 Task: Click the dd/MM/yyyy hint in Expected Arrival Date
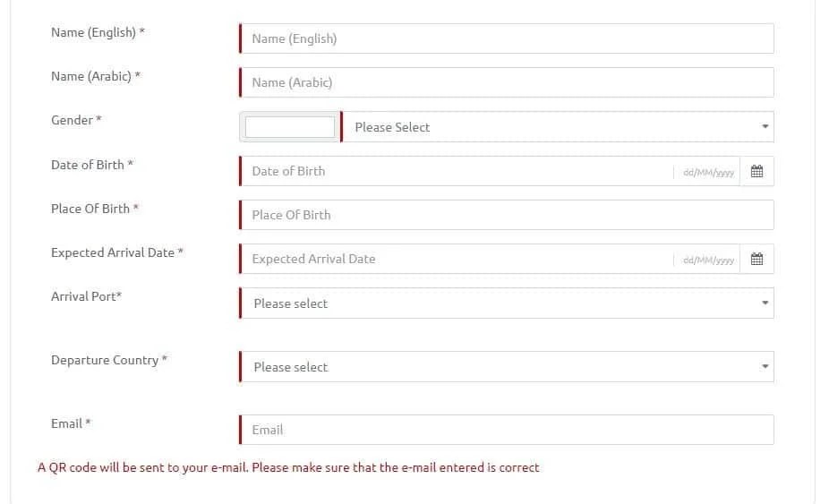(x=708, y=261)
